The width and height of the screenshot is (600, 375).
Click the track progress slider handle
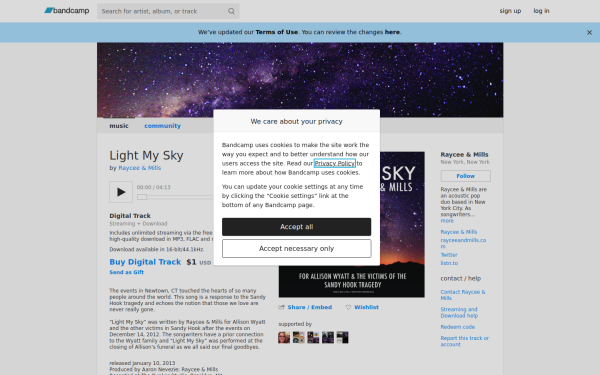[x=142, y=197]
